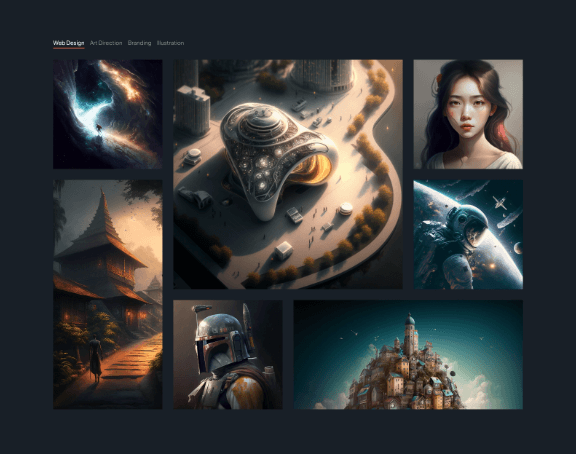This screenshot has height=454, width=576.
Task: Click the tiny figure inside the blue nebula
Action: (x=98, y=128)
